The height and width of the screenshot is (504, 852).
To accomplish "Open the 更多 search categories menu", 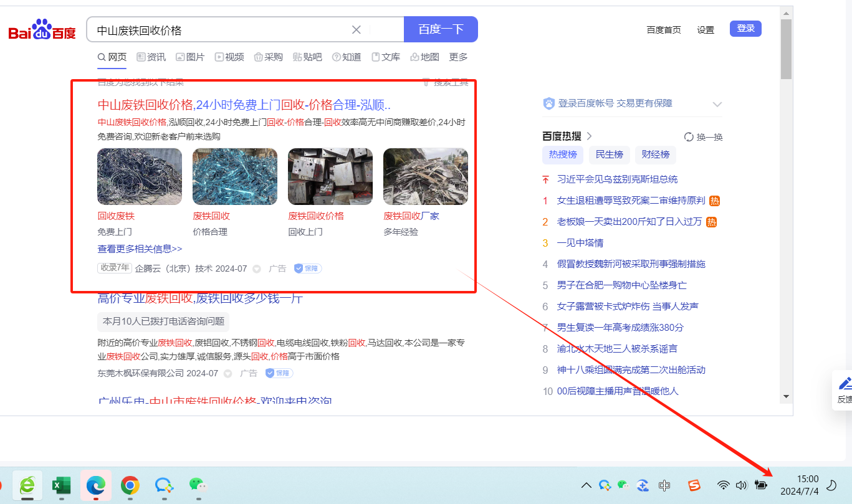I will coord(458,57).
